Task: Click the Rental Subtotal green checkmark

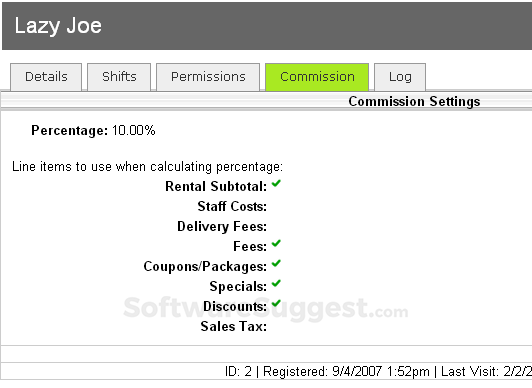Action: coord(276,183)
